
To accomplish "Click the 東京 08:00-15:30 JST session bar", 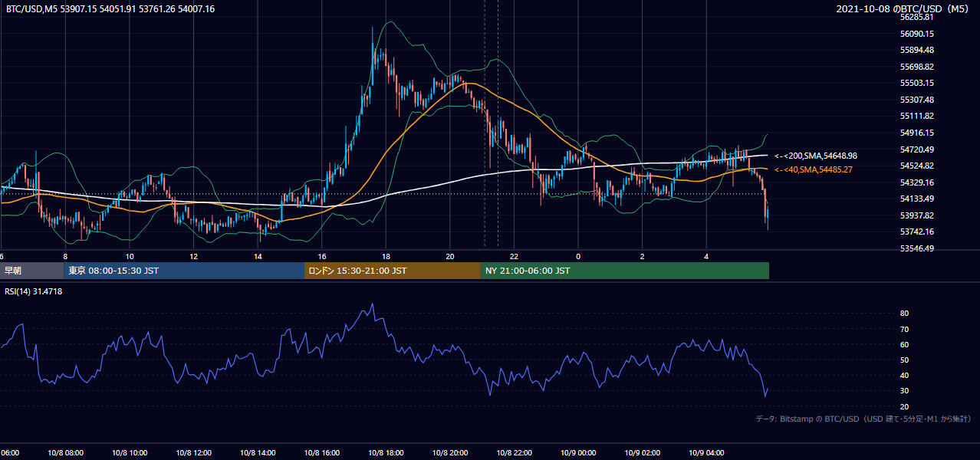I will click(184, 271).
